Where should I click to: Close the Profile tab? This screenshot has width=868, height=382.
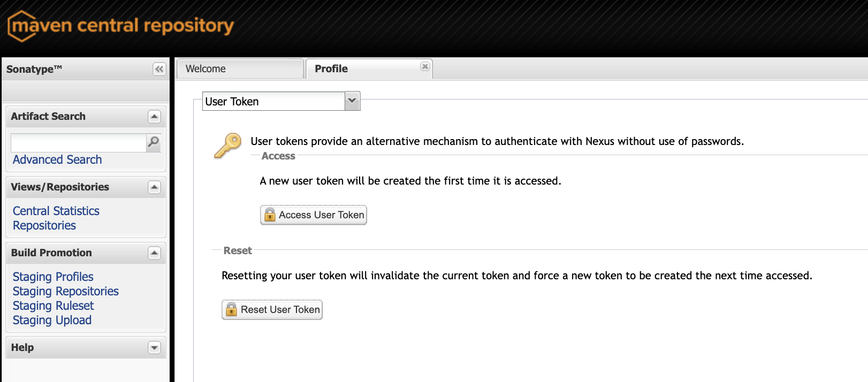pos(425,66)
